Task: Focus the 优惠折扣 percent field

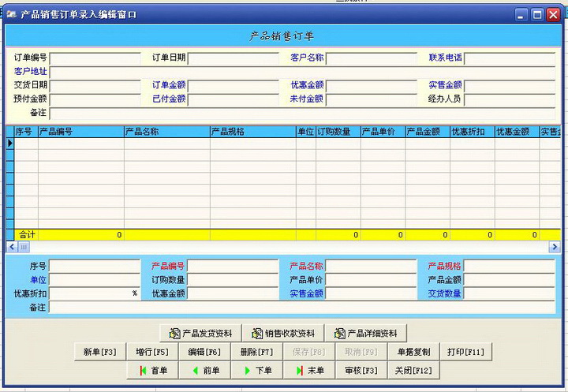Action: (95, 293)
